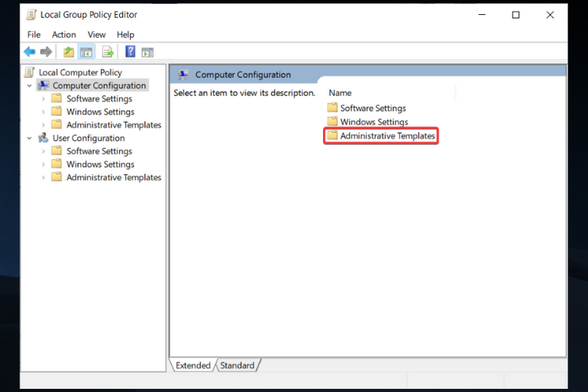Click Software Settings folder icon in right pane
The image size is (588, 392).
click(x=332, y=107)
